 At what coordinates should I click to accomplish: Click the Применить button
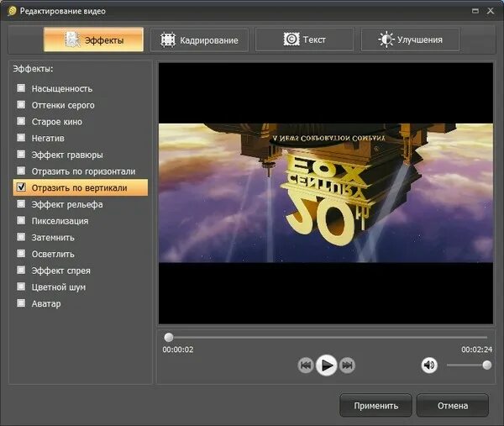375,406
